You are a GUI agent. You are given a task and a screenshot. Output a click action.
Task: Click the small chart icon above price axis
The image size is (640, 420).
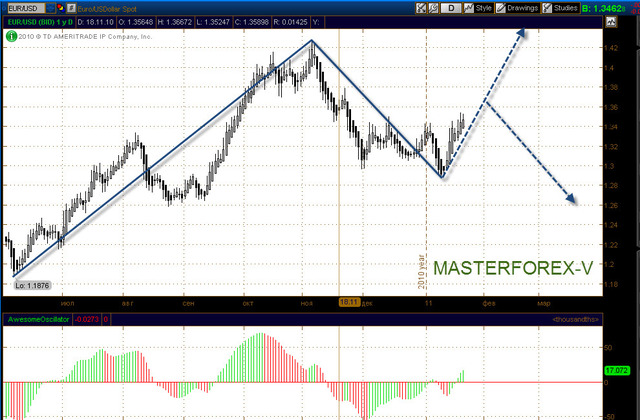click(x=611, y=22)
